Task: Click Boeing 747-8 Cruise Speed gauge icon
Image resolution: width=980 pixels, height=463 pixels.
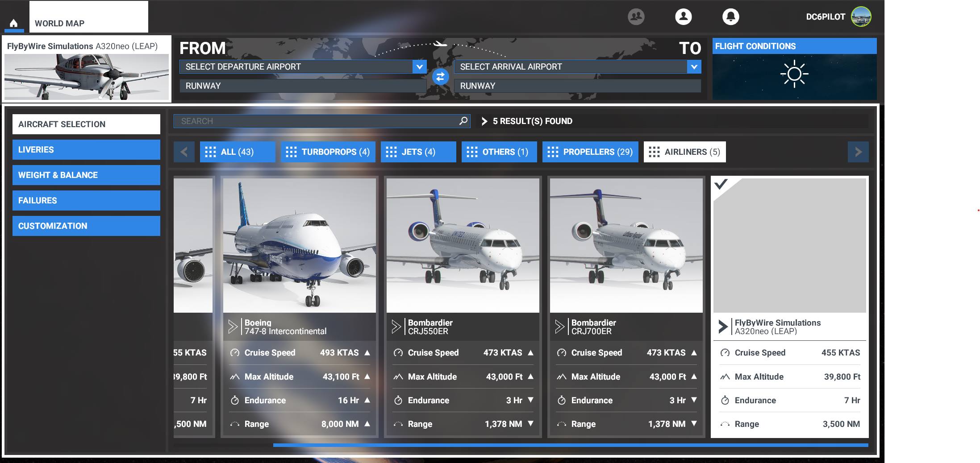Action: coord(235,353)
